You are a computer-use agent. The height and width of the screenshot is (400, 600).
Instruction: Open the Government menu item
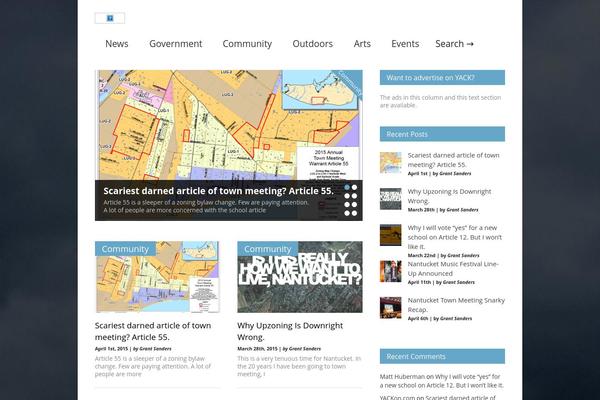(x=176, y=44)
